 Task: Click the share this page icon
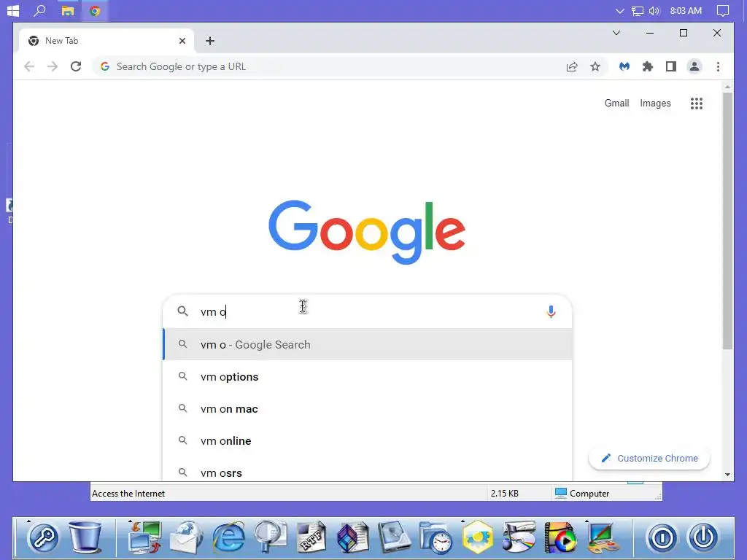pos(572,66)
